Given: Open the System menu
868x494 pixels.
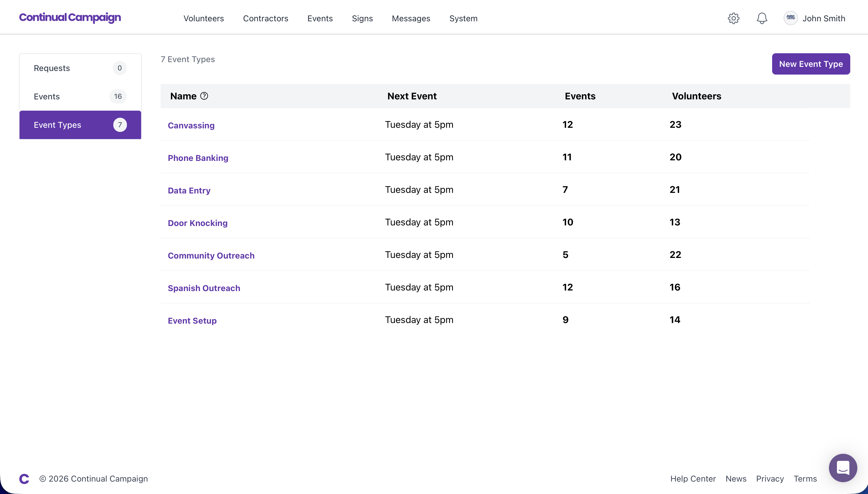Looking at the screenshot, I should (463, 18).
